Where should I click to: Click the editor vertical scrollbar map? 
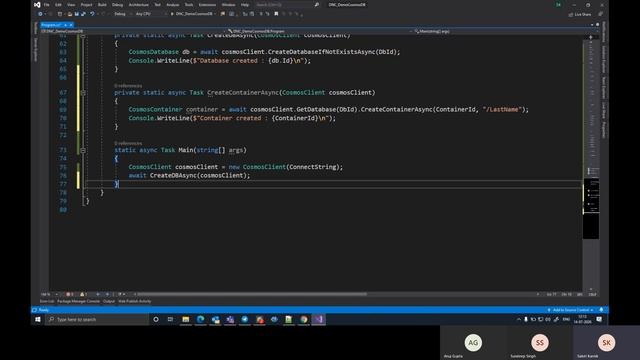[x=591, y=163]
